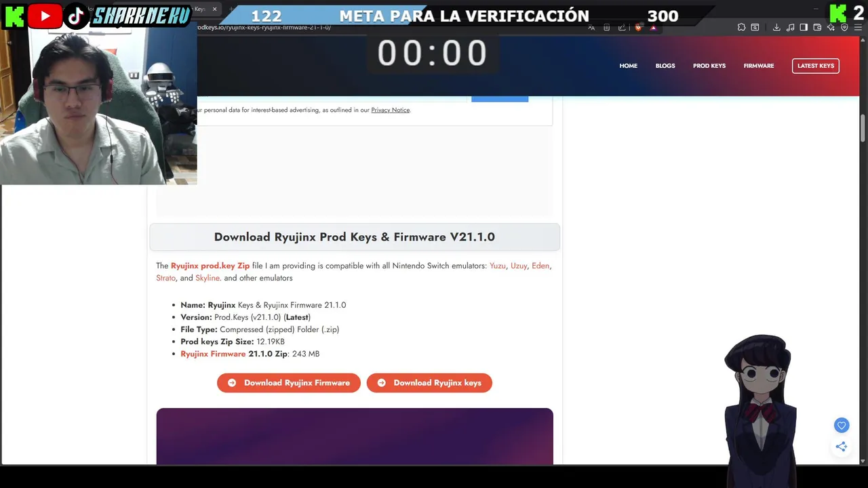Click the LATEST KEYS outlined button
This screenshot has height=488, width=868.
[x=816, y=66]
